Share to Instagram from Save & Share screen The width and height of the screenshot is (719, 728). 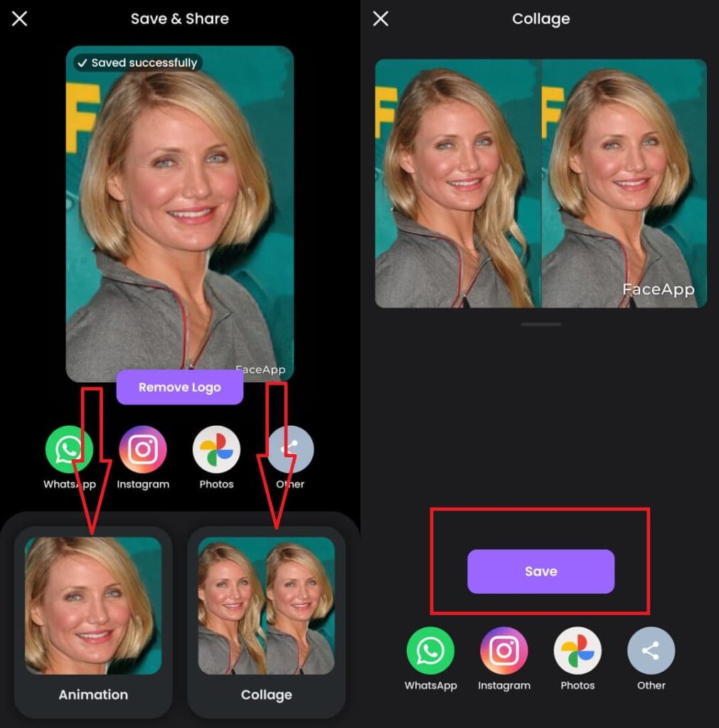click(143, 449)
